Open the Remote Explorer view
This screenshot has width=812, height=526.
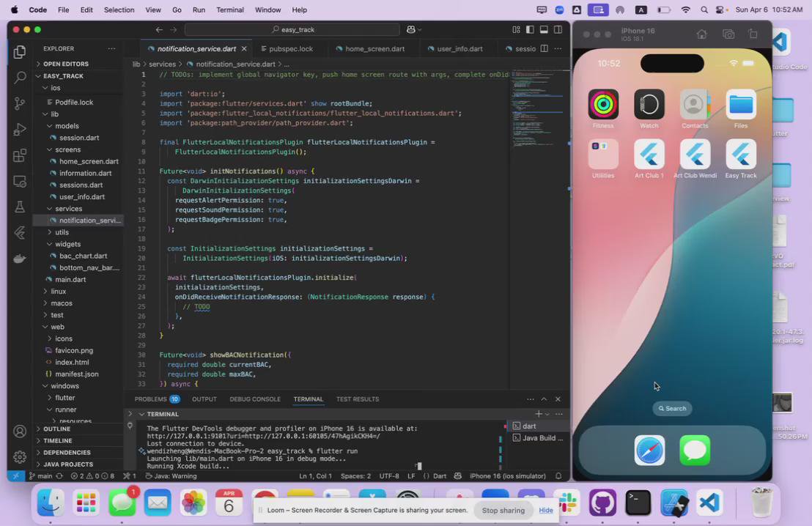tap(20, 181)
